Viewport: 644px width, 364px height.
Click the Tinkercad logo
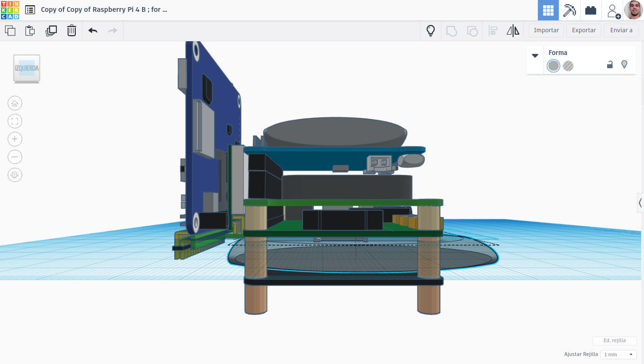[x=10, y=10]
